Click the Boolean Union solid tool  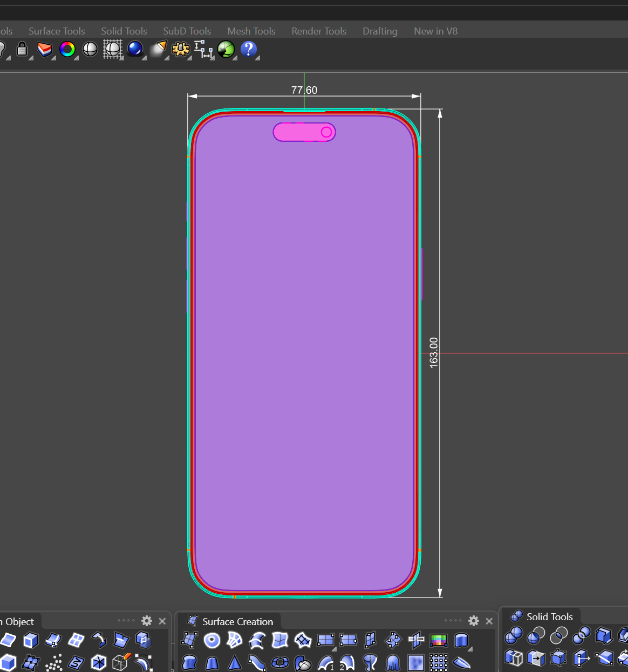(x=513, y=636)
